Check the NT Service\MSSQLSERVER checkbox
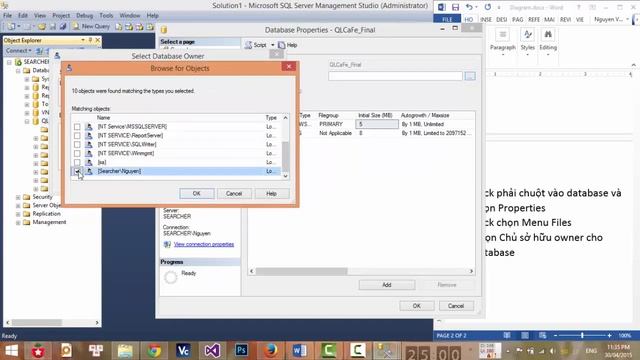 [x=77, y=127]
